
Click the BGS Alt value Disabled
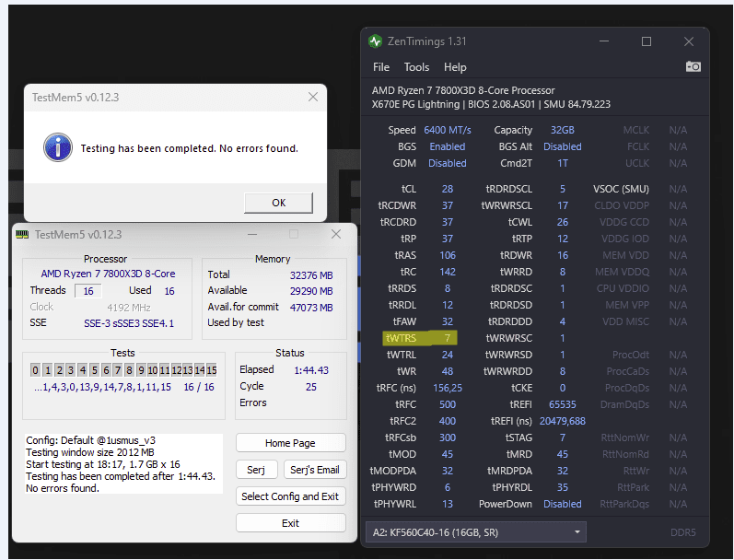coord(562,146)
